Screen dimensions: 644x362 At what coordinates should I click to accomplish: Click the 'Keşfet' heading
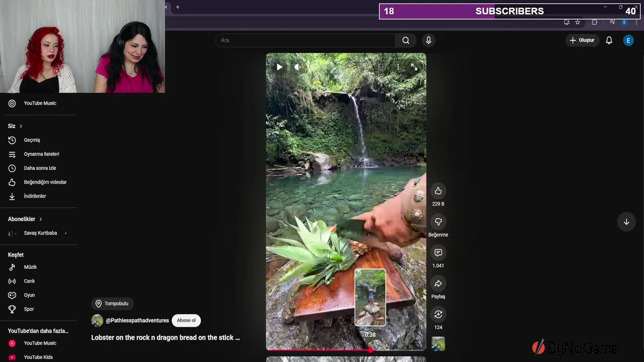pyautogui.click(x=16, y=255)
